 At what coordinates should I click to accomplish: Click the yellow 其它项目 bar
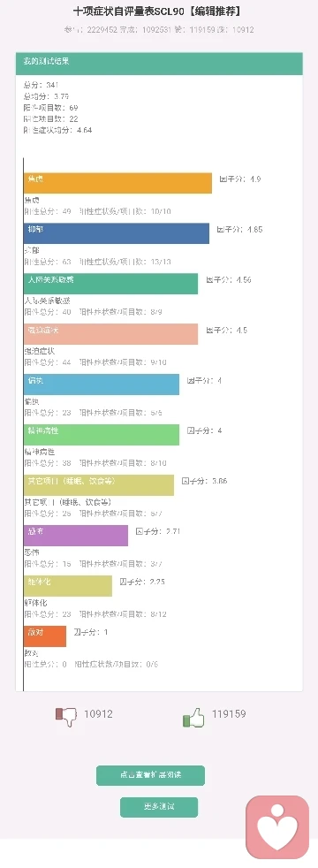pos(99,485)
